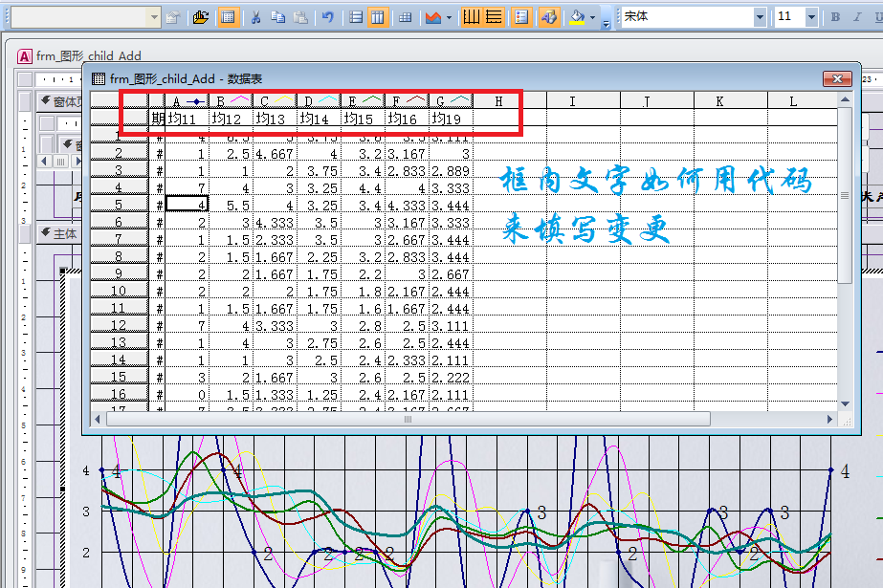Click the 5.5 cell in row 5

click(x=231, y=206)
